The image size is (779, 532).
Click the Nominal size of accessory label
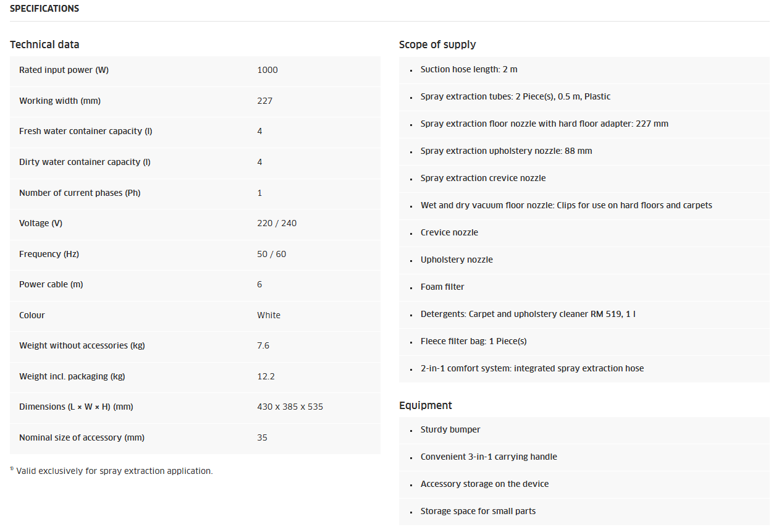point(82,437)
